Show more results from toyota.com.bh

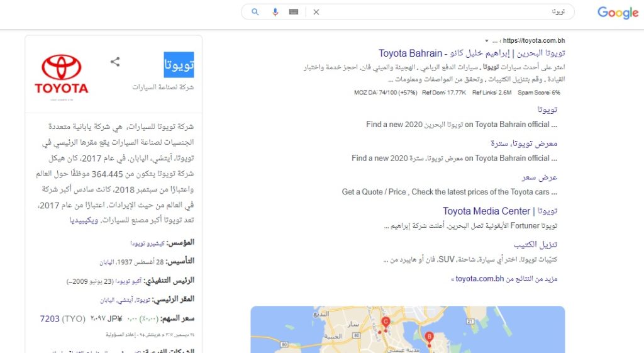[504, 279]
